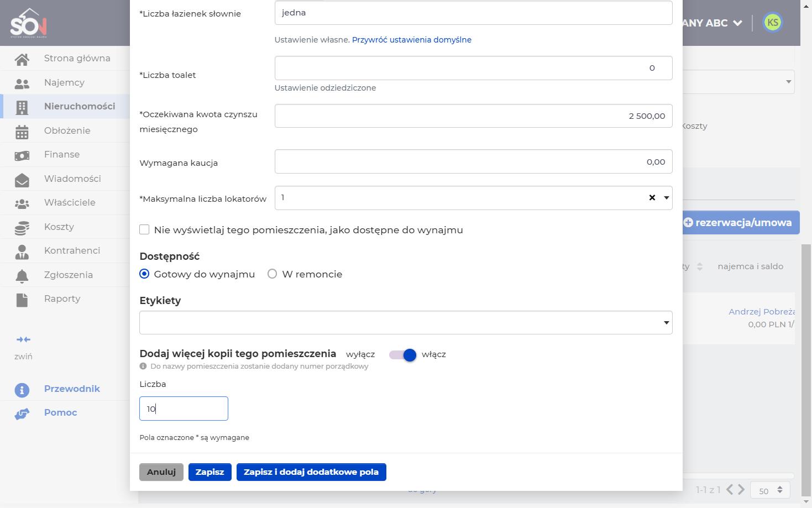
Task: Click the Liczba toalet input field
Action: [x=474, y=68]
